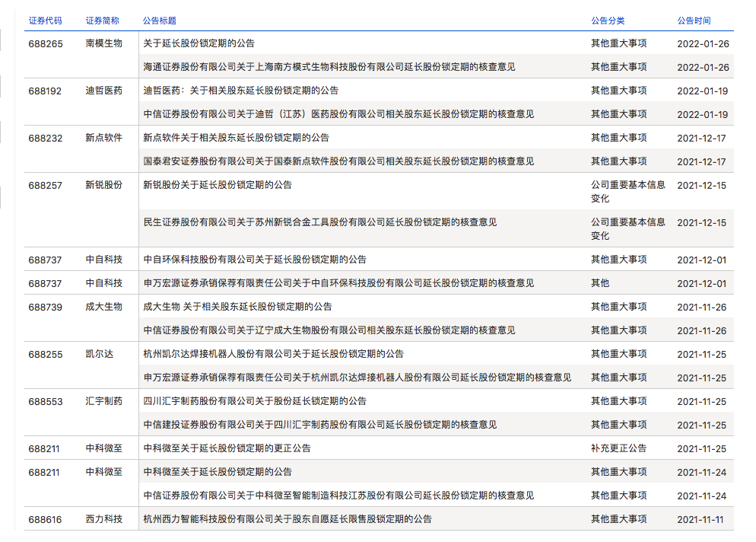Click the 证券代码 column header

[x=46, y=21]
